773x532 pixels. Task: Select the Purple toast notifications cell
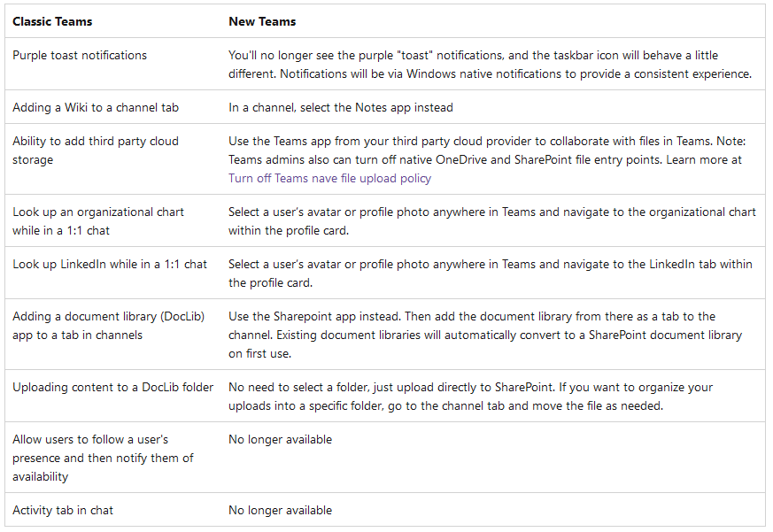(x=80, y=55)
